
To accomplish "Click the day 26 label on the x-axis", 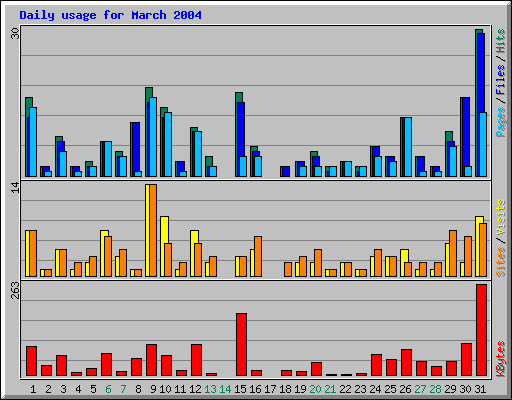I will click(x=405, y=389).
